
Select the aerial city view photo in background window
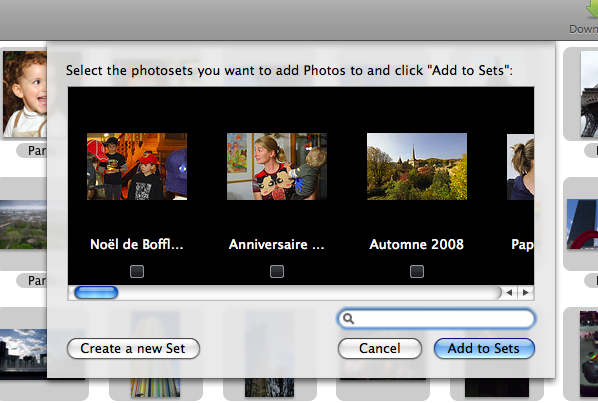click(23, 225)
